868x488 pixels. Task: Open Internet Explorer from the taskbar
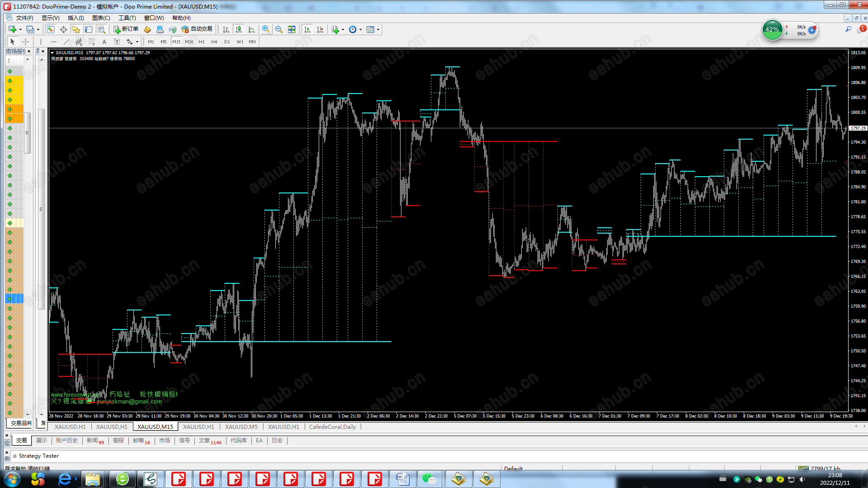(x=65, y=479)
